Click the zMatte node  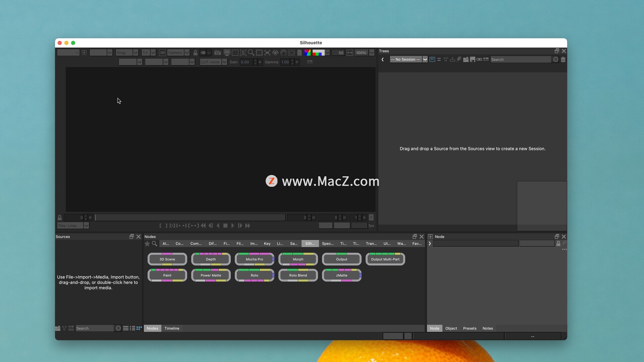[x=341, y=275]
